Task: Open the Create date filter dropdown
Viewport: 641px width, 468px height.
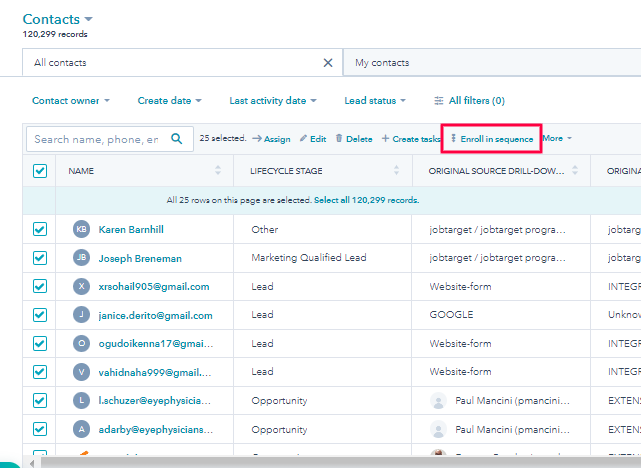Action: tap(169, 101)
